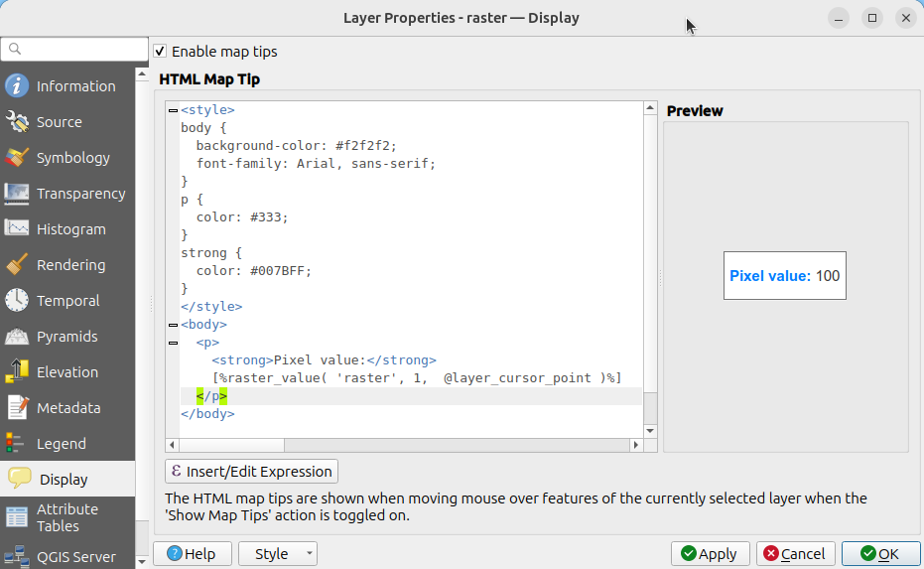
Task: Disable the Enable map tips checkbox
Action: tap(160, 51)
